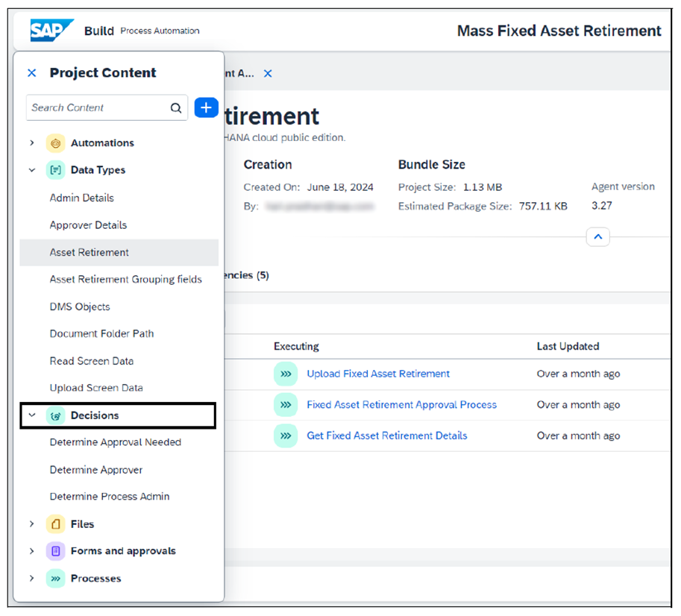Open Upload Fixed Asset Retirement link

pos(378,374)
